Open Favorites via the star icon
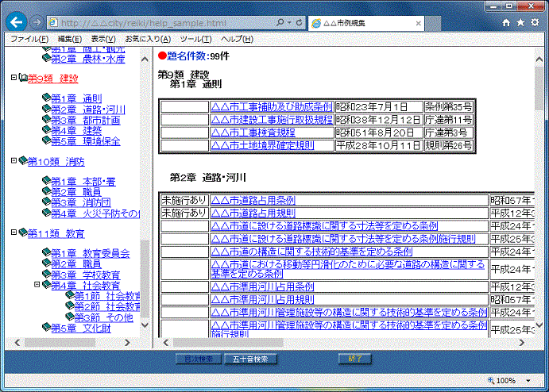This screenshot has height=392, width=549. (x=521, y=23)
